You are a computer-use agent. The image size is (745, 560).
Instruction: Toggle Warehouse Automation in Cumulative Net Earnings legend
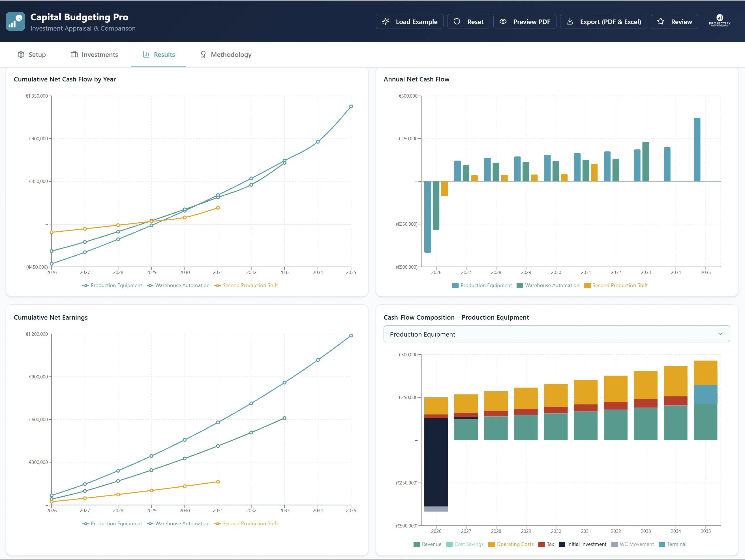[178, 524]
